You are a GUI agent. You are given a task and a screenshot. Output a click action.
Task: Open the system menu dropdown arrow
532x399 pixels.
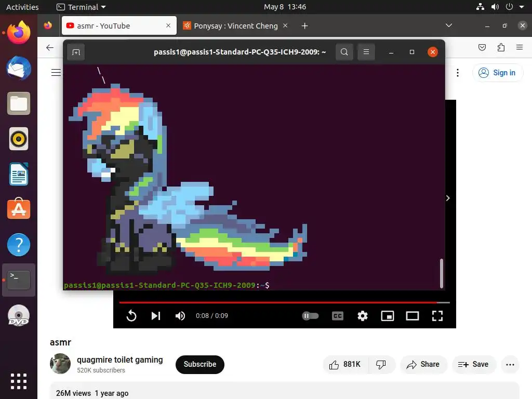(522, 7)
